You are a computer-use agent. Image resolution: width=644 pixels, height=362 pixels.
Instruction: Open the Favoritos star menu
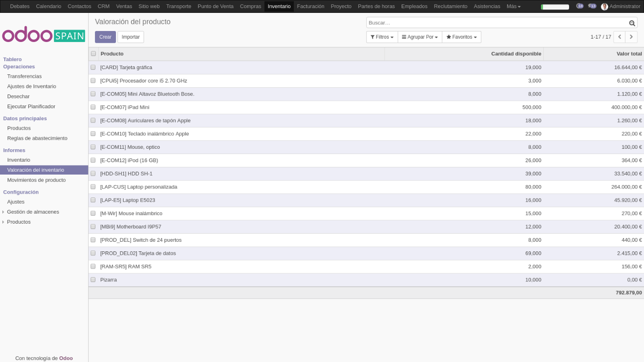point(461,37)
